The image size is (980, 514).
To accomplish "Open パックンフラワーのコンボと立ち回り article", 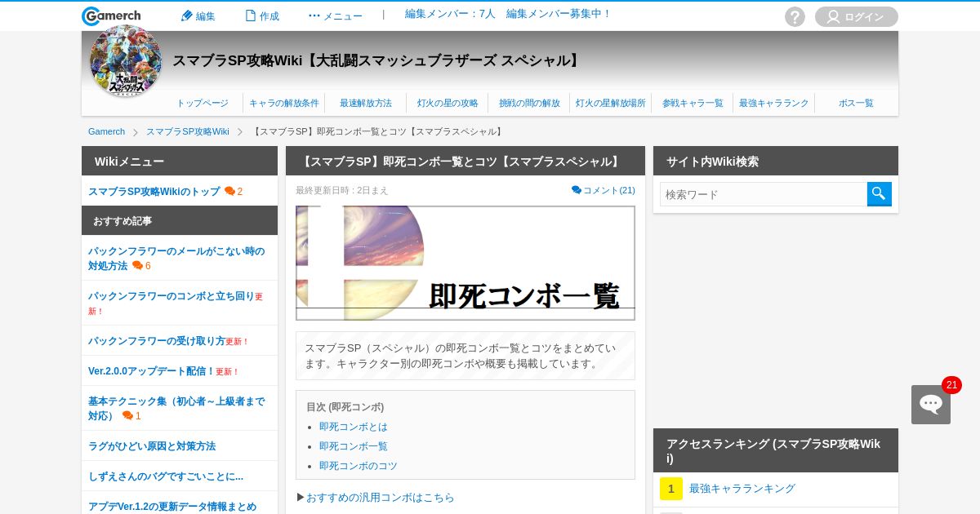I will tap(171, 296).
